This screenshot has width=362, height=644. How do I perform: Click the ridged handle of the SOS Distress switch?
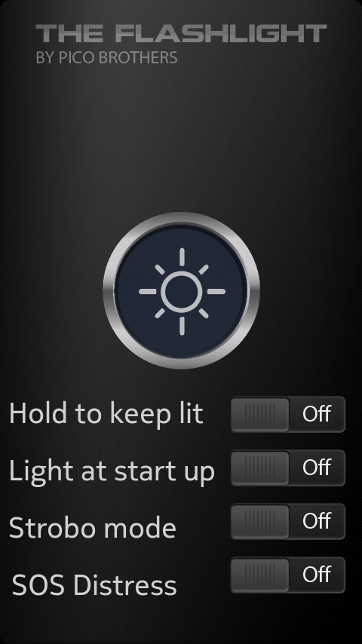[260, 575]
